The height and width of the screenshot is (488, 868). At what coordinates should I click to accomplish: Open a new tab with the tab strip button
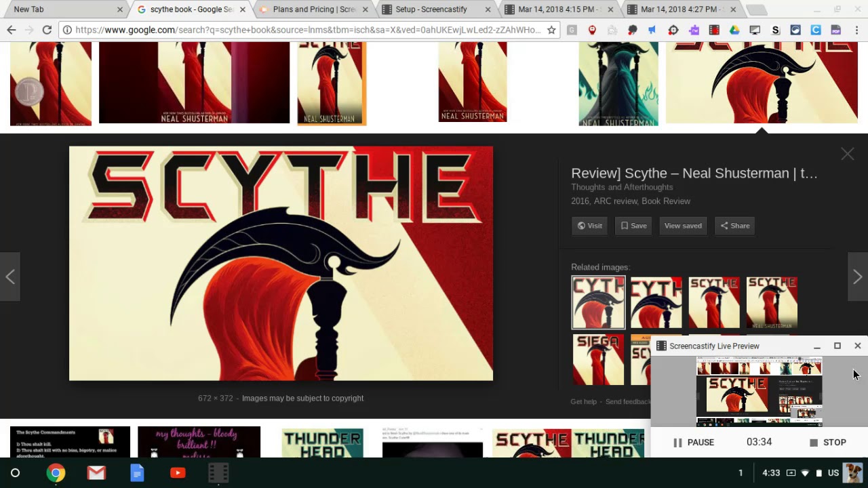(x=756, y=10)
